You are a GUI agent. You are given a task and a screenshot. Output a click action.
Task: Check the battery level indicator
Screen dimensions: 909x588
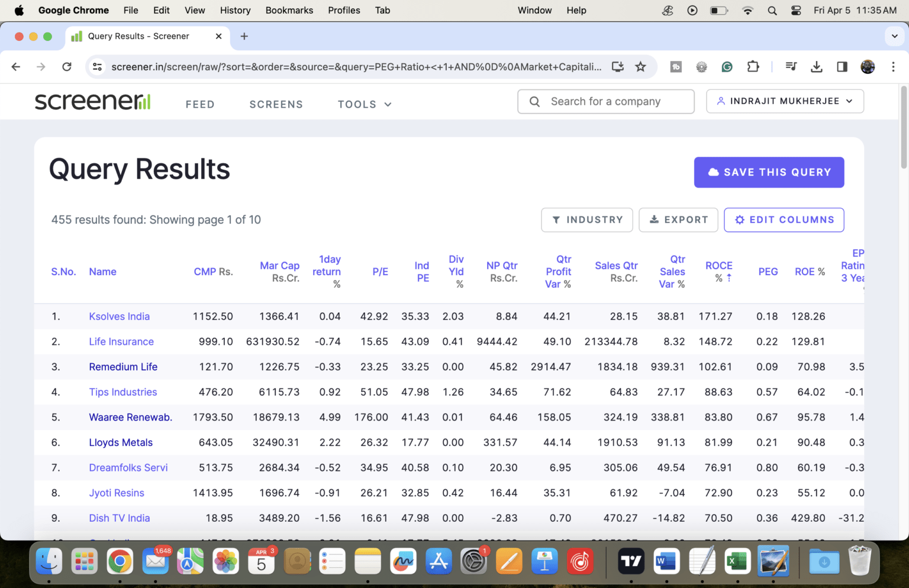click(718, 10)
